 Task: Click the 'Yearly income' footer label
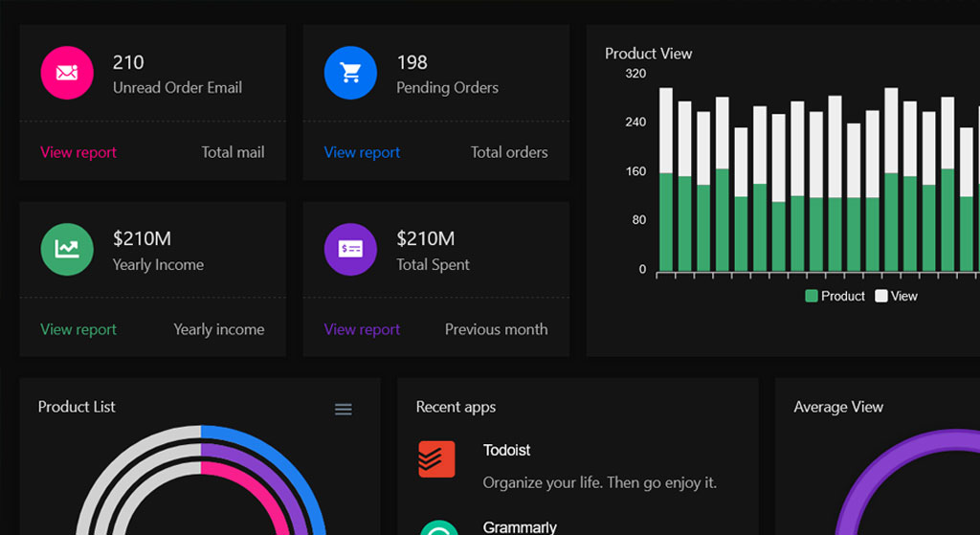(x=219, y=329)
